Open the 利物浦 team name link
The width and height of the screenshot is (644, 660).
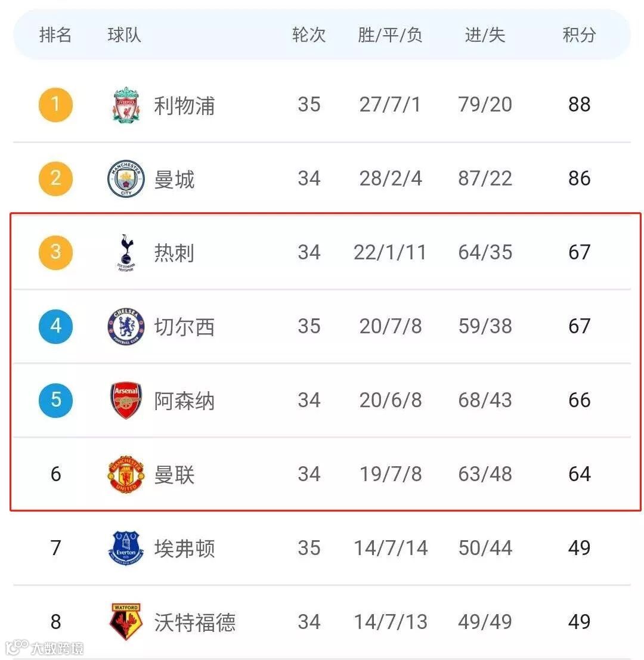[x=184, y=105]
